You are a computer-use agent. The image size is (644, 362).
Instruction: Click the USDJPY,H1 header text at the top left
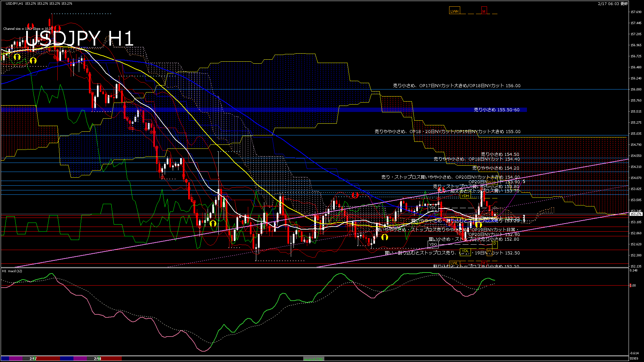tap(14, 3)
